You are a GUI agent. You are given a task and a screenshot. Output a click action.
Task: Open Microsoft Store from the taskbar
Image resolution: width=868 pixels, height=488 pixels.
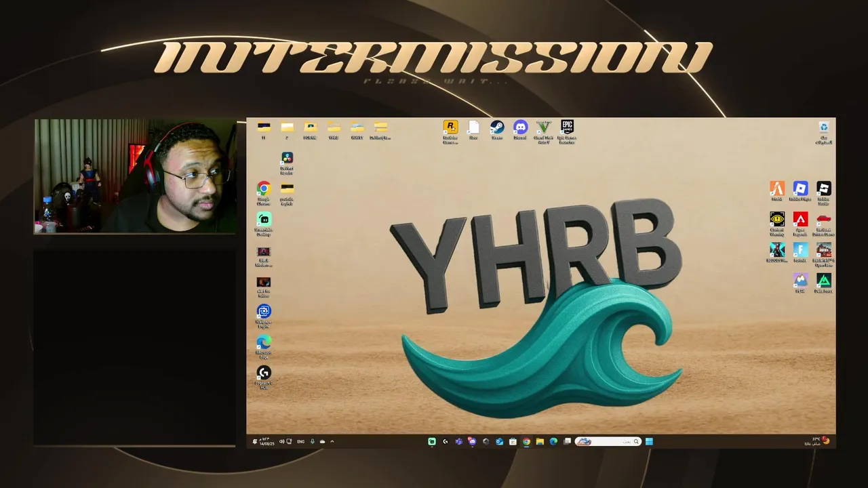pos(513,441)
